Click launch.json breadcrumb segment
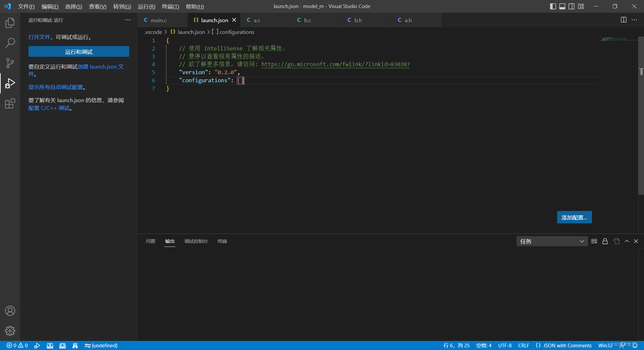The height and width of the screenshot is (350, 644). click(x=191, y=32)
